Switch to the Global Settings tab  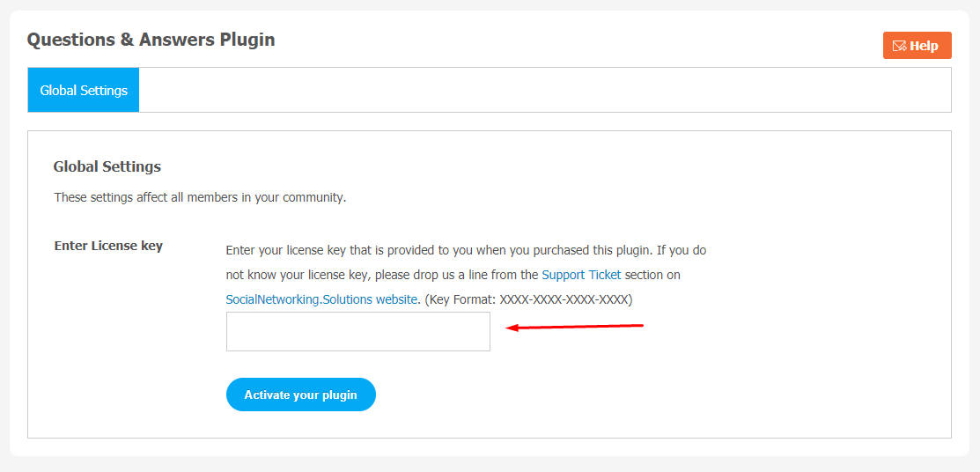tap(84, 90)
